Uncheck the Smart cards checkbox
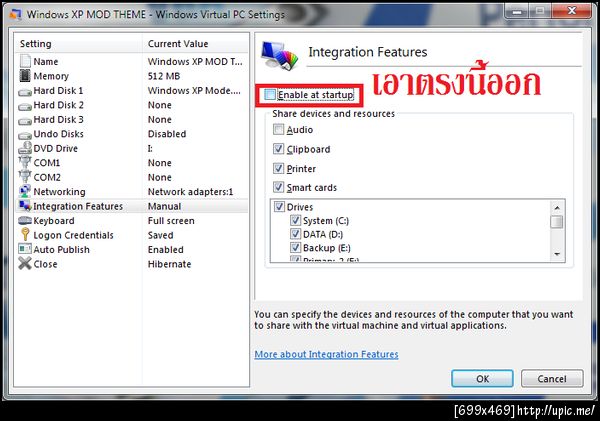The height and width of the screenshot is (421, 600). 279,187
